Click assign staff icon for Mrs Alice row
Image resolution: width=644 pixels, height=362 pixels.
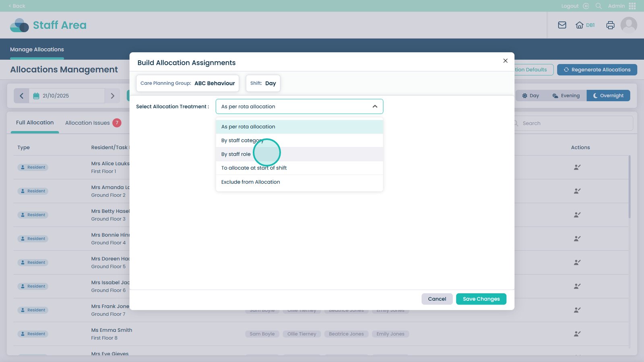pyautogui.click(x=577, y=167)
